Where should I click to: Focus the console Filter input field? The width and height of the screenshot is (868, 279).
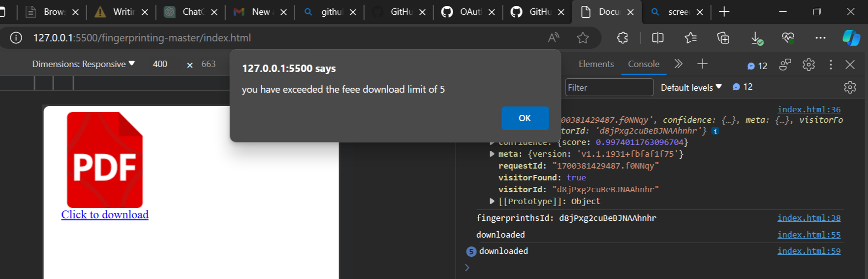609,87
